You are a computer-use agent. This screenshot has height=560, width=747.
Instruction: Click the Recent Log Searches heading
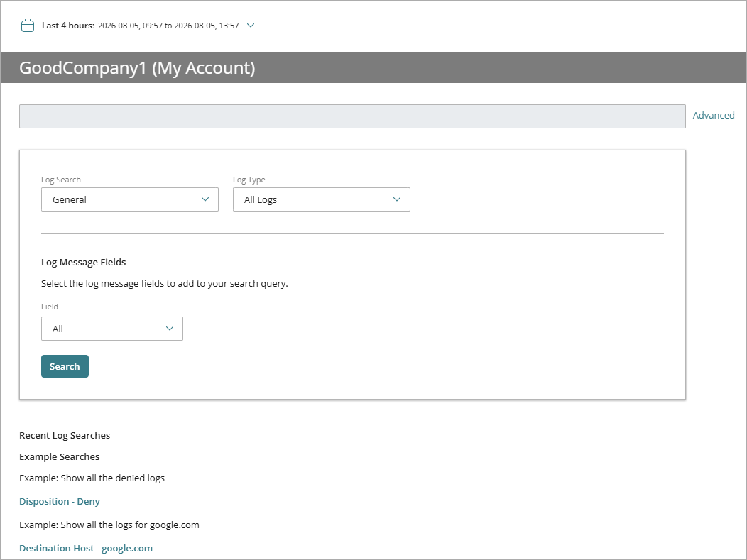point(65,435)
